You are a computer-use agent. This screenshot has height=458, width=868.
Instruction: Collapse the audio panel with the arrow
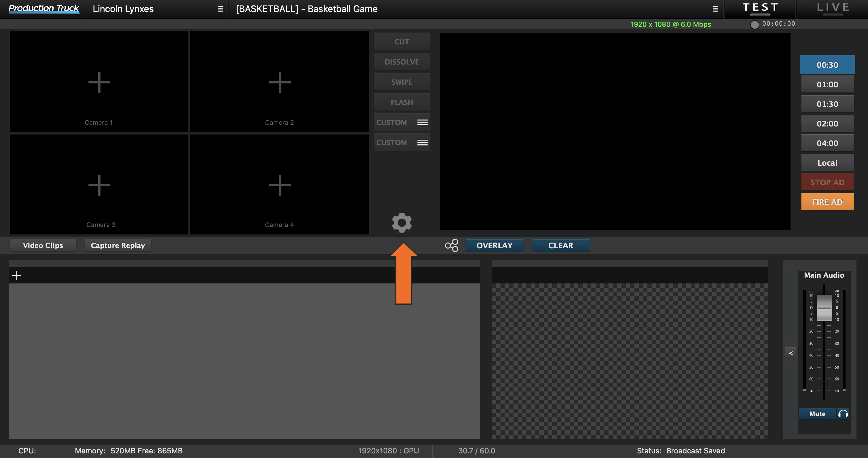point(791,353)
